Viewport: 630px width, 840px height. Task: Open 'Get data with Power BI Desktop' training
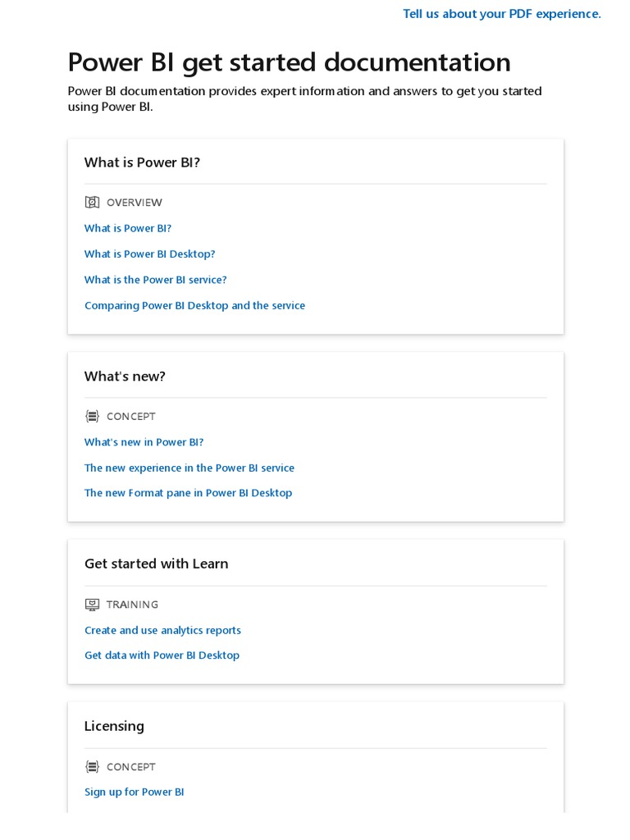tap(162, 655)
